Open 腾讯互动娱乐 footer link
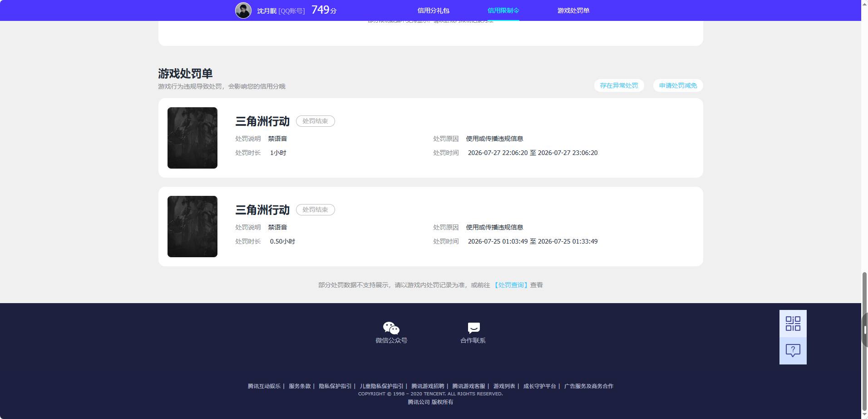The image size is (868, 419). click(x=264, y=386)
